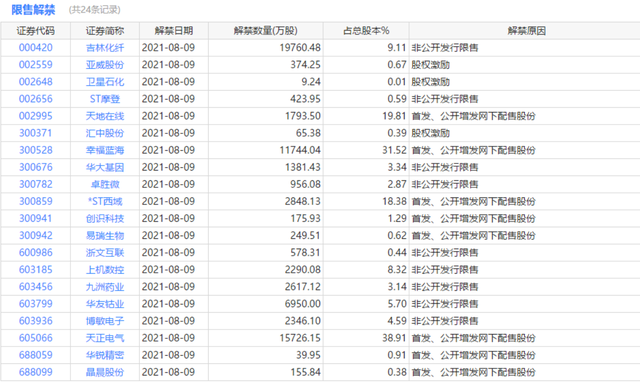Open stock code 000420
640x382 pixels.
pyautogui.click(x=36, y=48)
